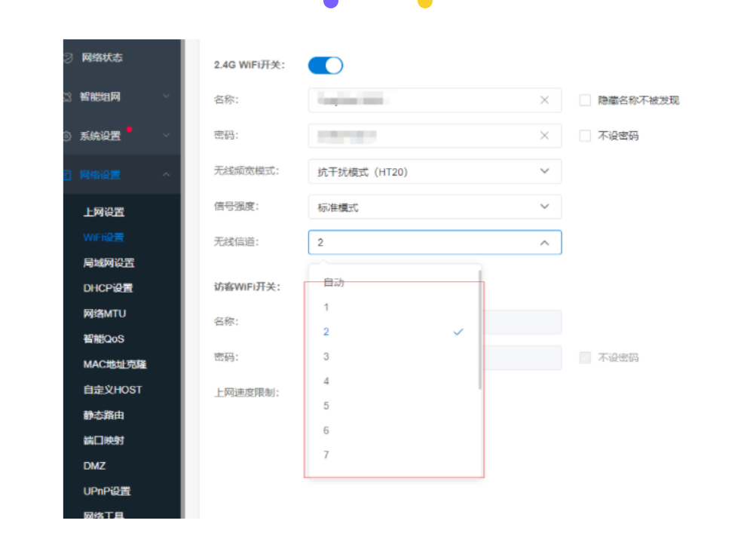Open 自定义HOST page
Screen dimensions: 756x542
pos(112,390)
